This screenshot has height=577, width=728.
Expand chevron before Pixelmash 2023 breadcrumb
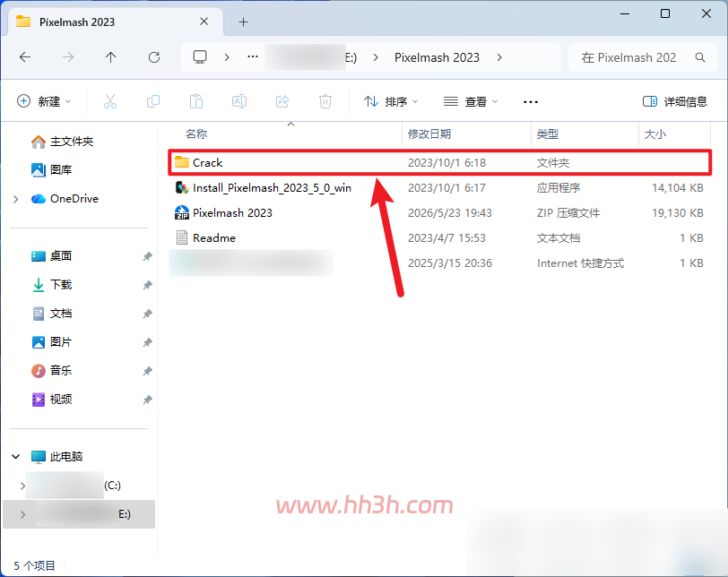(x=376, y=57)
